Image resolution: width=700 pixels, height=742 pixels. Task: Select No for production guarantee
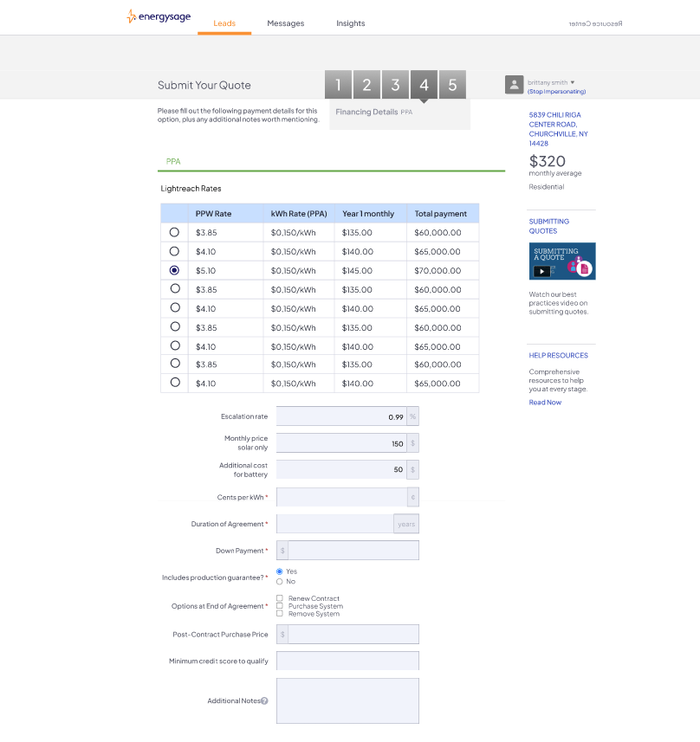[279, 582]
